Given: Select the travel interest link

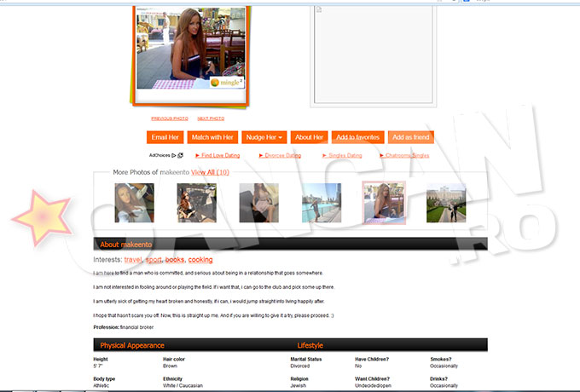Looking at the screenshot, I should 133,259.
